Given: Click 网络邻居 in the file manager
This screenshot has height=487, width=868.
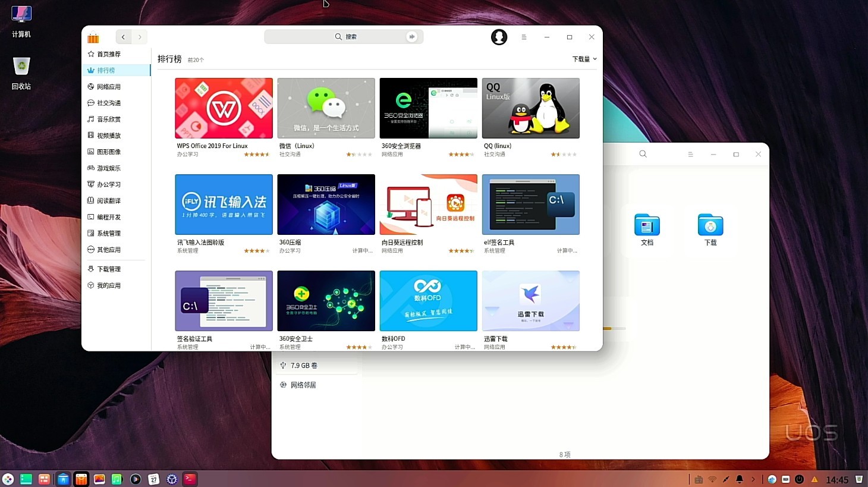Looking at the screenshot, I should click(x=303, y=385).
